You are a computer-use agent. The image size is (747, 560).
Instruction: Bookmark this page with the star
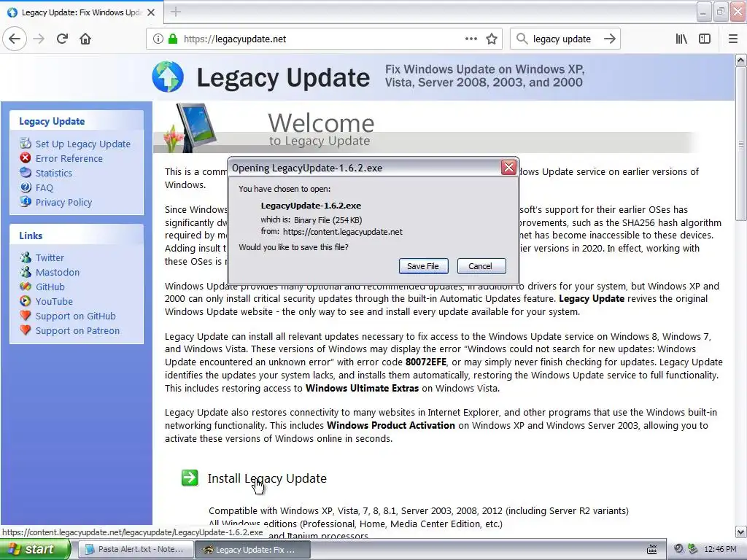click(492, 39)
